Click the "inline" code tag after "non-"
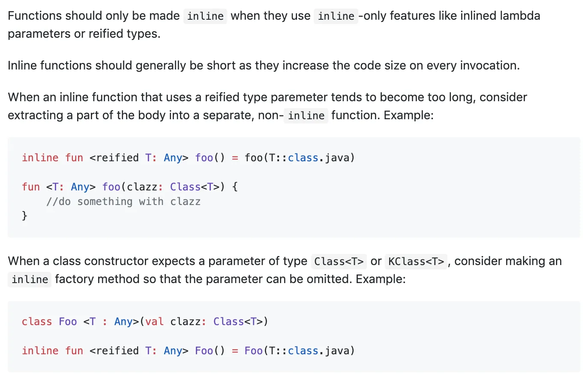Image resolution: width=588 pixels, height=380 pixels. [x=306, y=116]
